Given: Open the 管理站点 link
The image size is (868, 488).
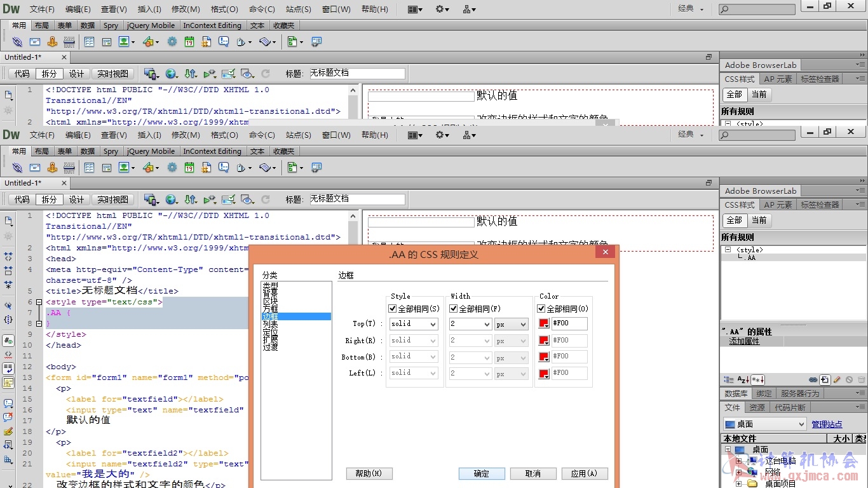Looking at the screenshot, I should point(827,424).
